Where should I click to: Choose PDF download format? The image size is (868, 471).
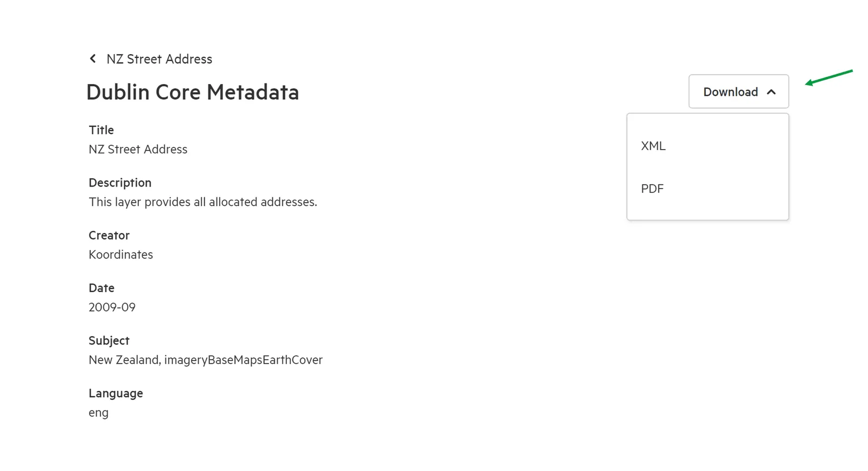click(x=707, y=189)
